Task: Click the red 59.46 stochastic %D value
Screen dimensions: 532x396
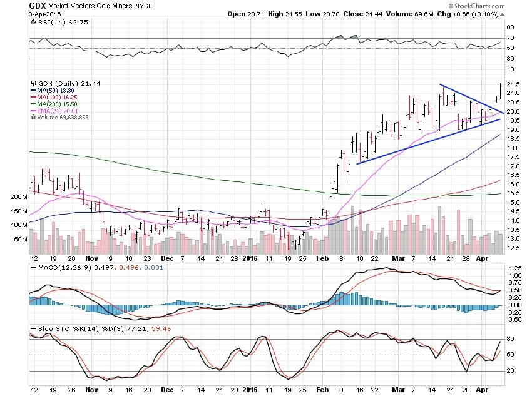Action: 161,329
